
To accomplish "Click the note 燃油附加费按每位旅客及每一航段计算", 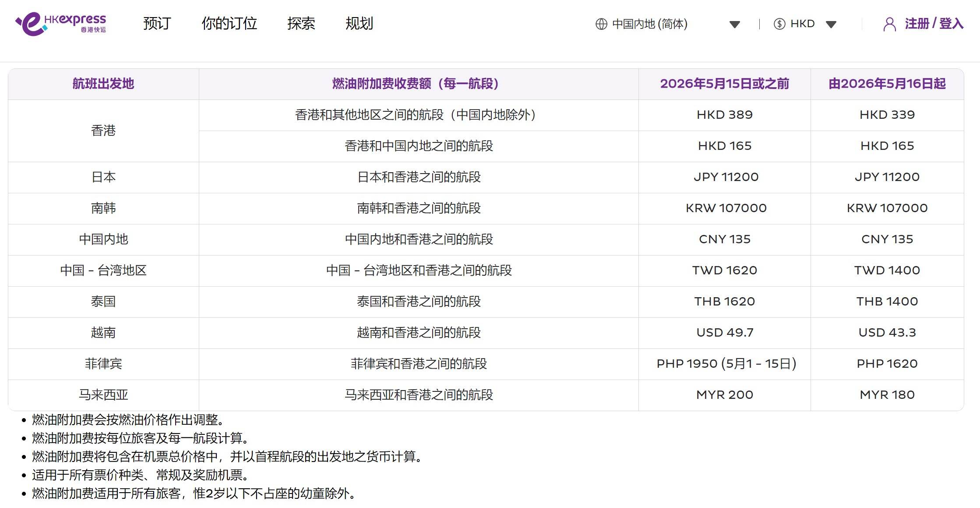I will pos(141,438).
